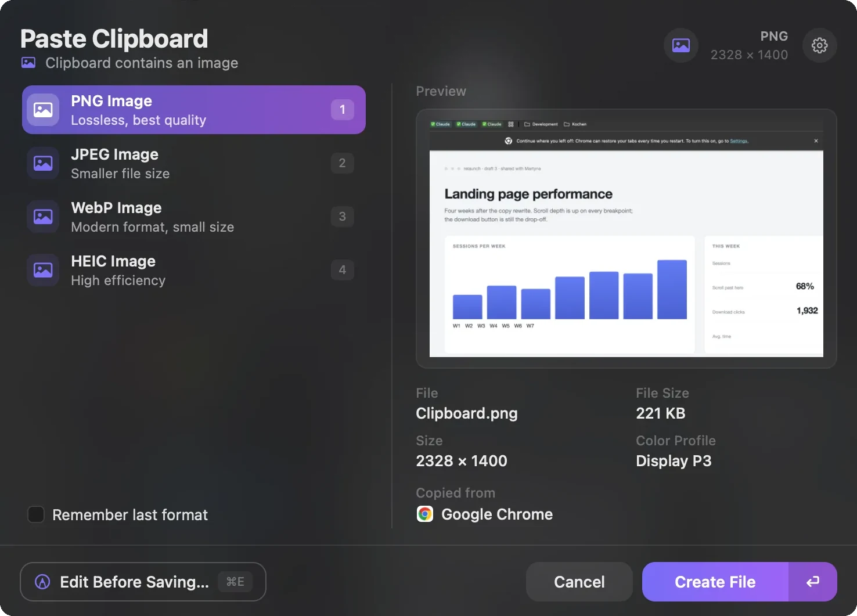Open settings with the gear icon
The image size is (857, 616).
tap(819, 45)
